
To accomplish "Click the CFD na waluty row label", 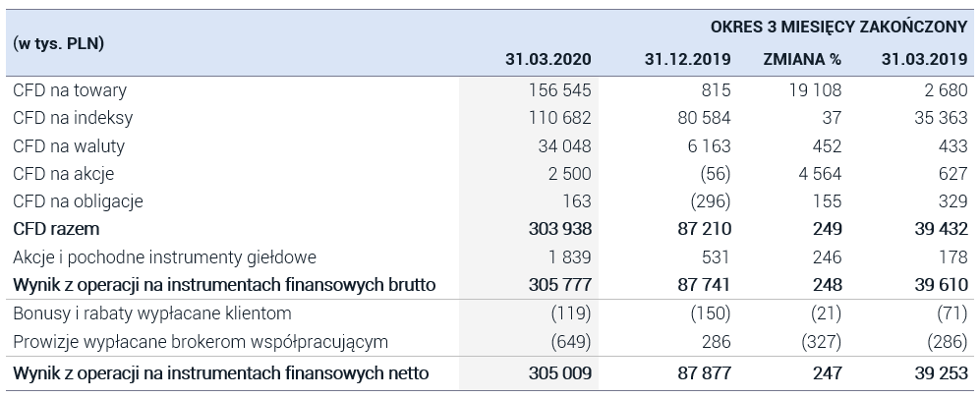I will pos(69,146).
